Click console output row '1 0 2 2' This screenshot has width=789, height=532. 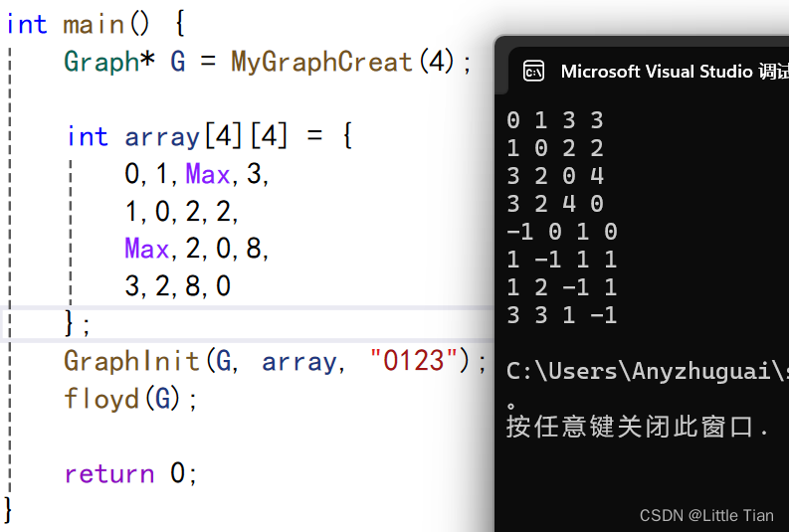tap(555, 148)
